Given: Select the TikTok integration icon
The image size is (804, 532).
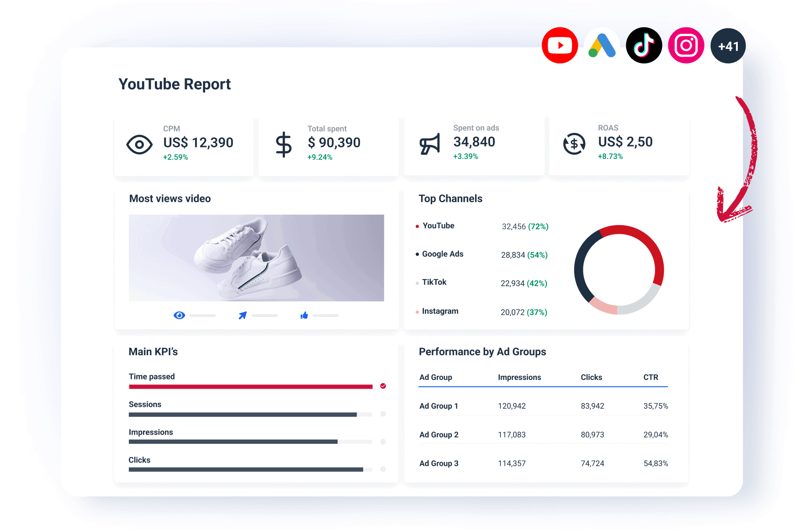Looking at the screenshot, I should [644, 46].
